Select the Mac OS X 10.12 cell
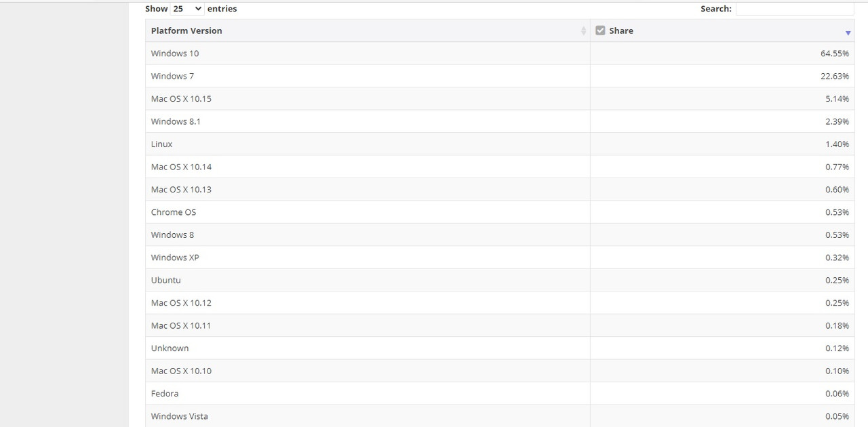The image size is (868, 427). pyautogui.click(x=368, y=303)
